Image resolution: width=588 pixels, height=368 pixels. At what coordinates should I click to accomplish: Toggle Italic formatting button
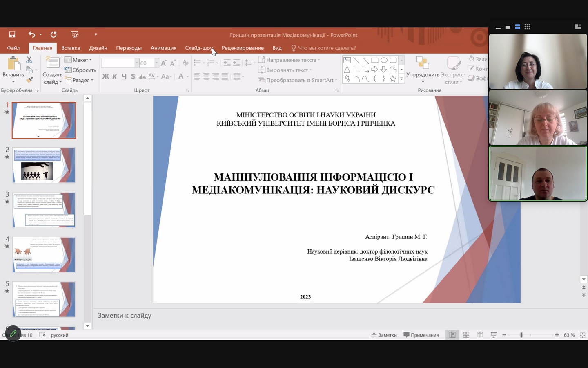115,76
